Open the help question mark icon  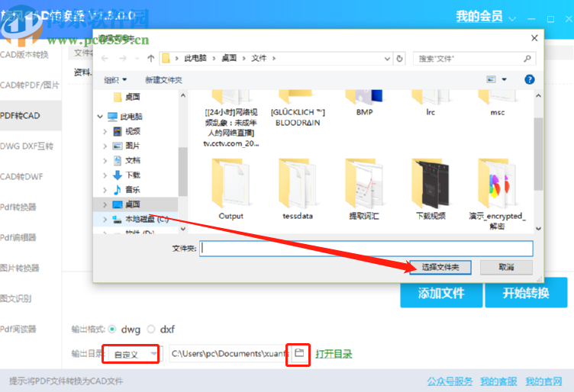pos(529,79)
